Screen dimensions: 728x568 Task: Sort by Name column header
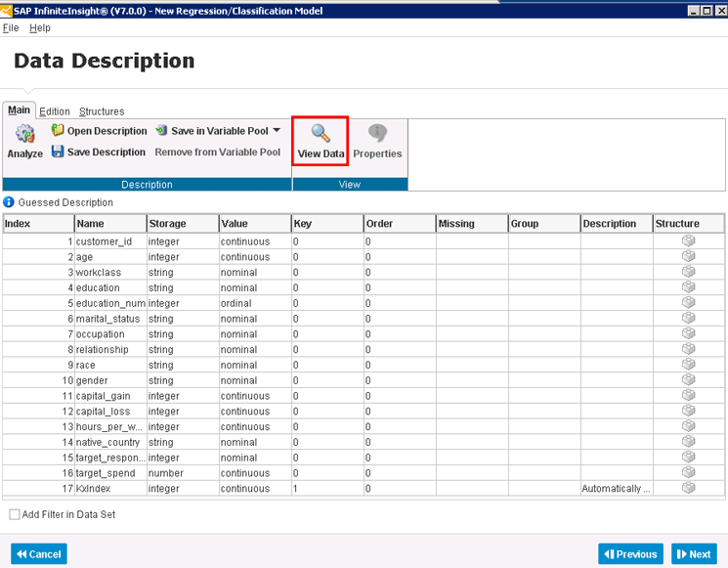(110, 224)
